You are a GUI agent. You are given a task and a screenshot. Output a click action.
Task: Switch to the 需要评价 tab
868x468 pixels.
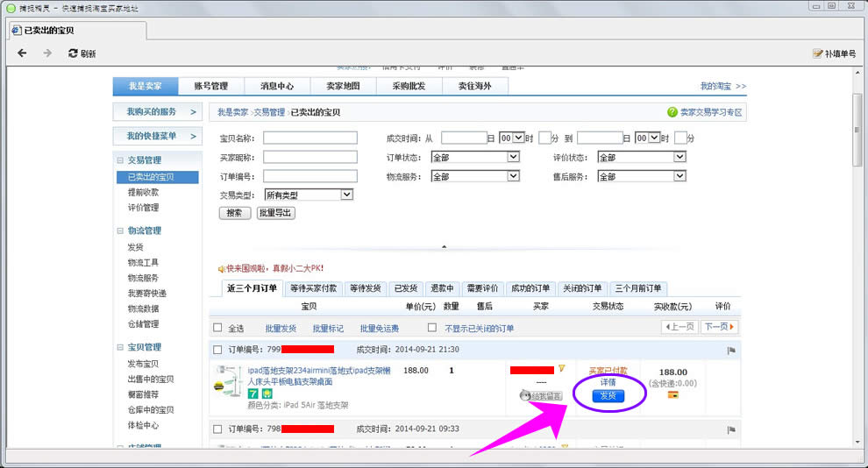pyautogui.click(x=482, y=288)
